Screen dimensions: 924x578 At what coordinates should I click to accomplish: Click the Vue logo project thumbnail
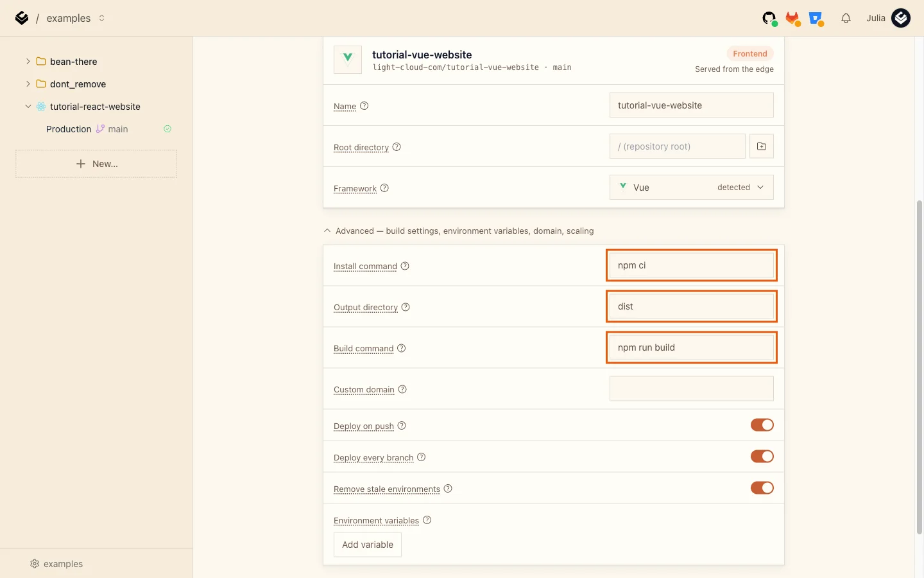coord(348,60)
